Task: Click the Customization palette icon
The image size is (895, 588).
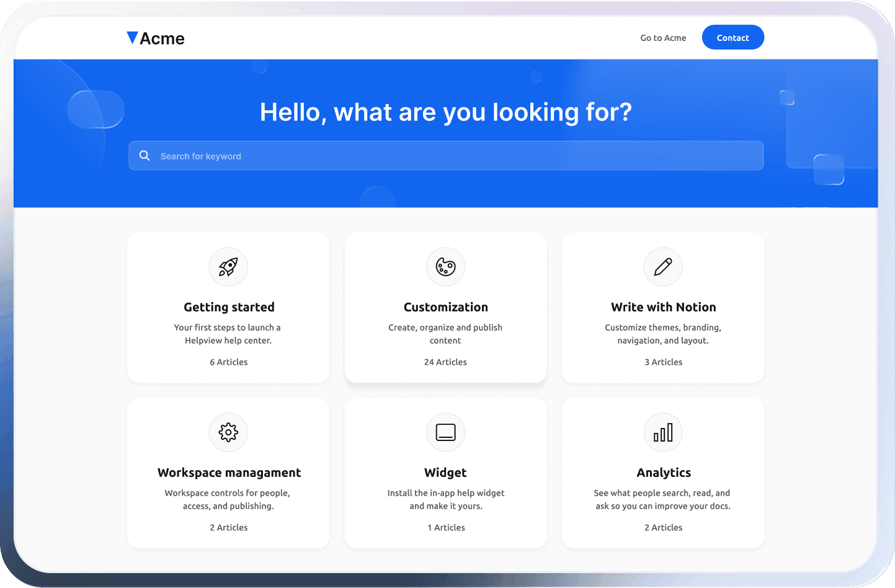Action: point(445,267)
